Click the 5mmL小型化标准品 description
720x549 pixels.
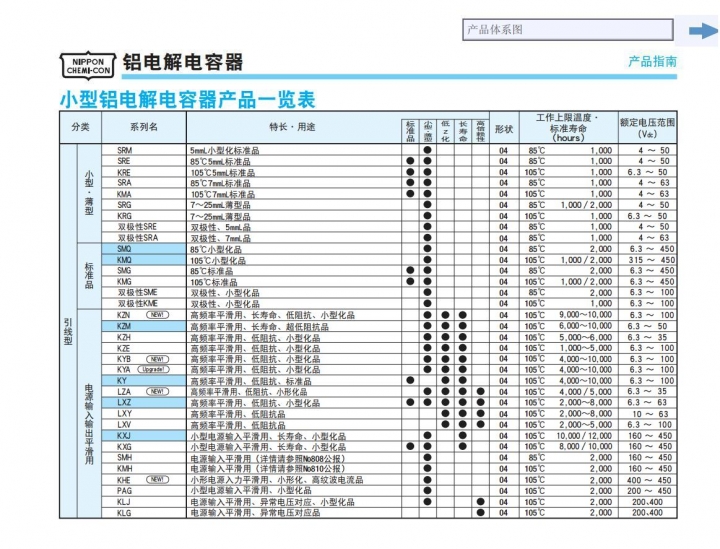225,150
